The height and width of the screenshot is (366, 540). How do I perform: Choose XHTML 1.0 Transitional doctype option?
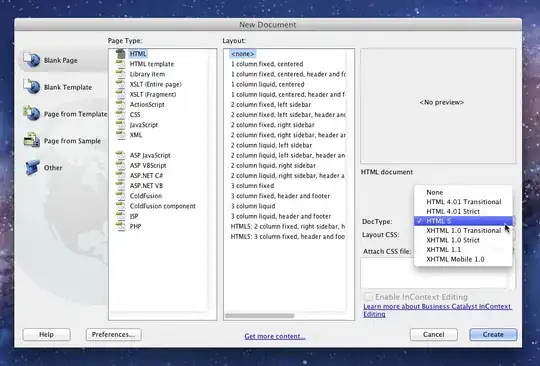[463, 230]
